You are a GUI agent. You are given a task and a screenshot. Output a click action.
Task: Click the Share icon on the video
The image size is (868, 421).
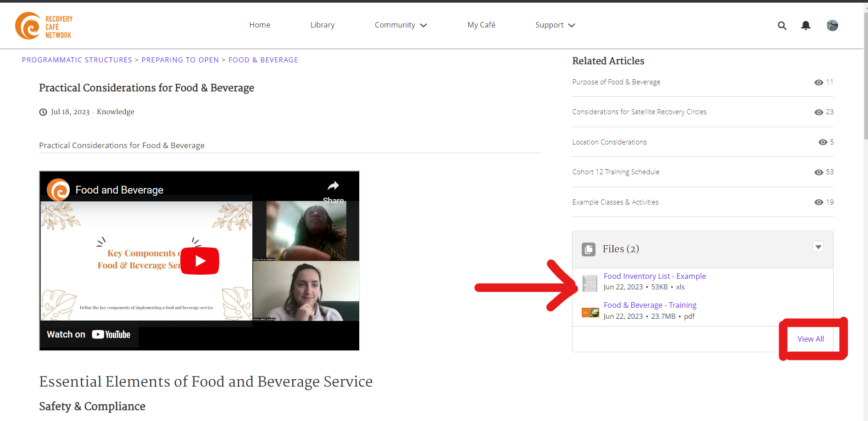tap(334, 186)
